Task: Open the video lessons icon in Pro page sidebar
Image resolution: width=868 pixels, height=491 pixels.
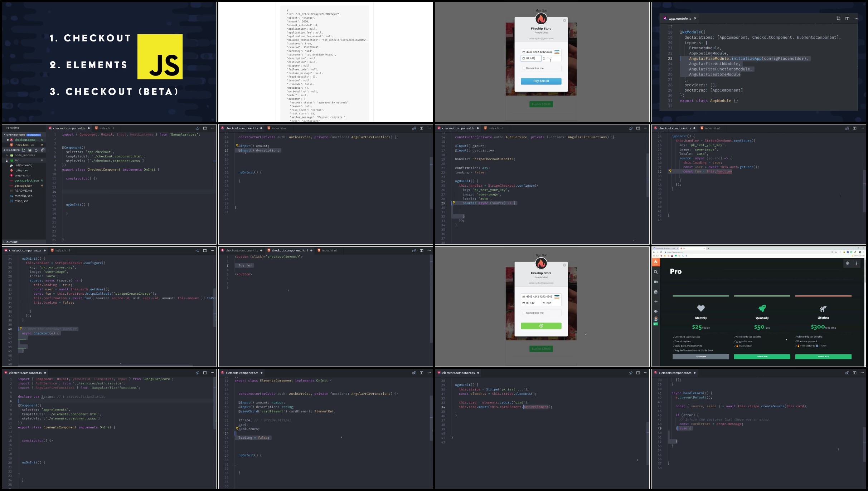Action: point(656,282)
